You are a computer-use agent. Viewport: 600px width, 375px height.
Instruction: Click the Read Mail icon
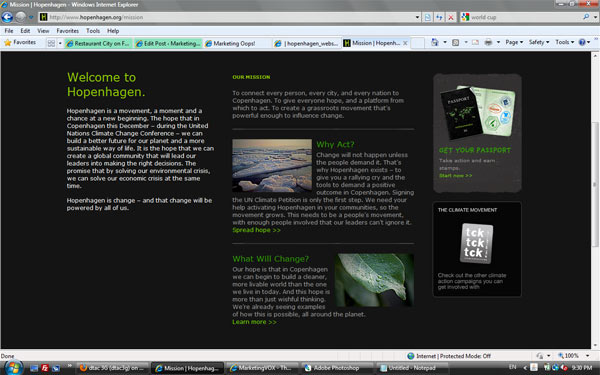[x=475, y=42]
